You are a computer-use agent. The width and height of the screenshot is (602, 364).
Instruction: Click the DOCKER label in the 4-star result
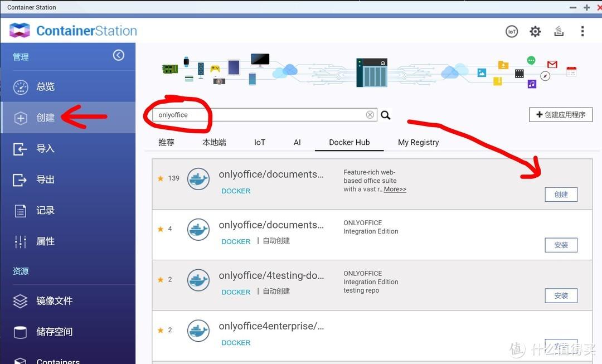click(x=236, y=241)
